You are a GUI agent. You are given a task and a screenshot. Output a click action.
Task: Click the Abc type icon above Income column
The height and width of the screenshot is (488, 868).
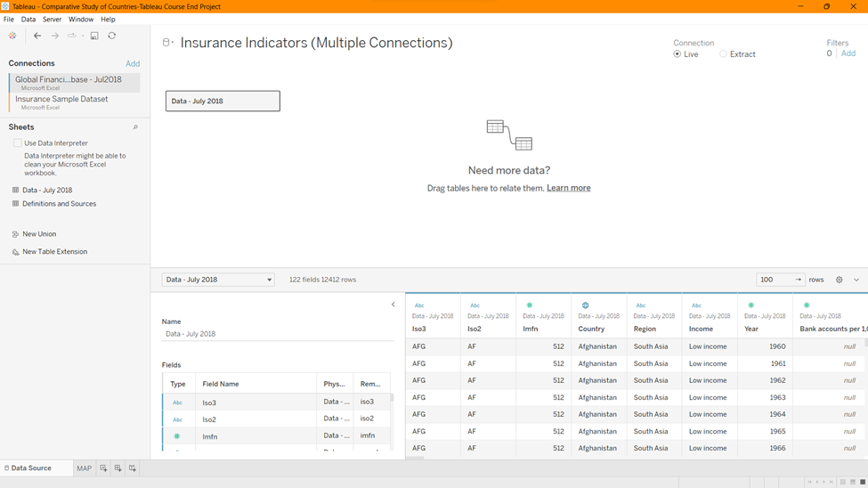696,305
